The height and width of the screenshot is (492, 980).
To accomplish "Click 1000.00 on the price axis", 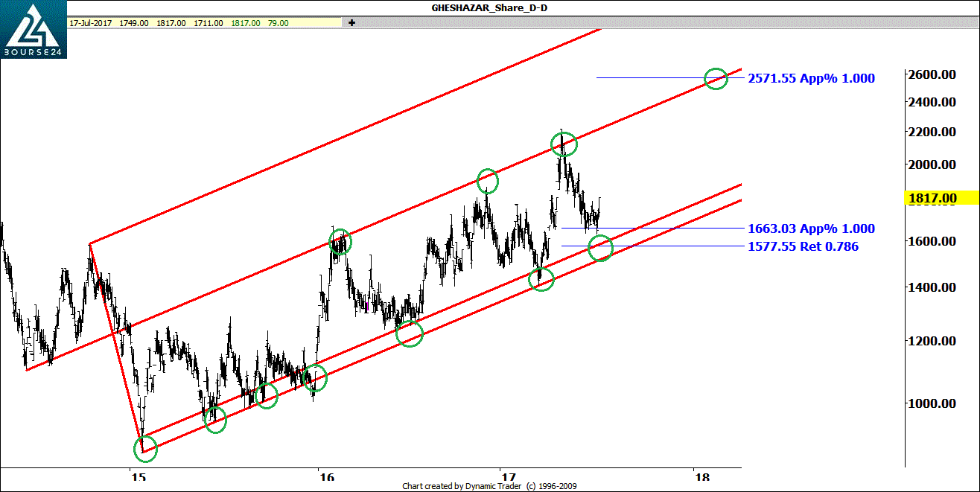I will (932, 403).
